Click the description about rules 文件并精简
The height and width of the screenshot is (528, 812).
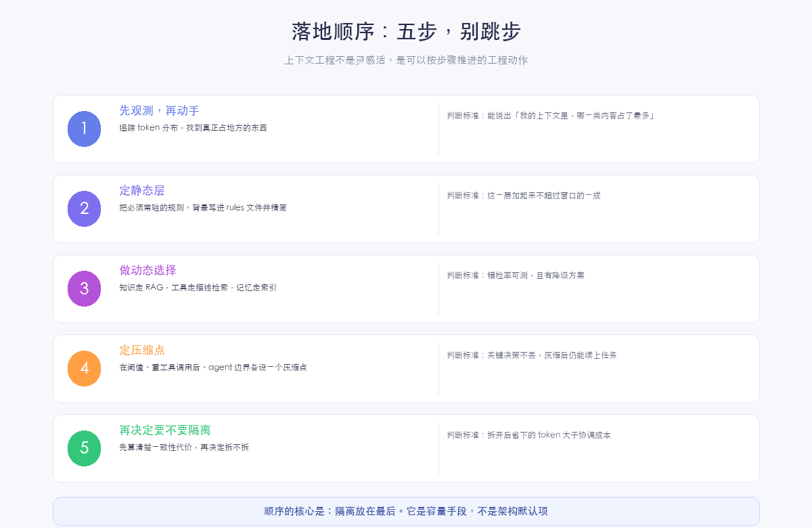click(x=203, y=208)
